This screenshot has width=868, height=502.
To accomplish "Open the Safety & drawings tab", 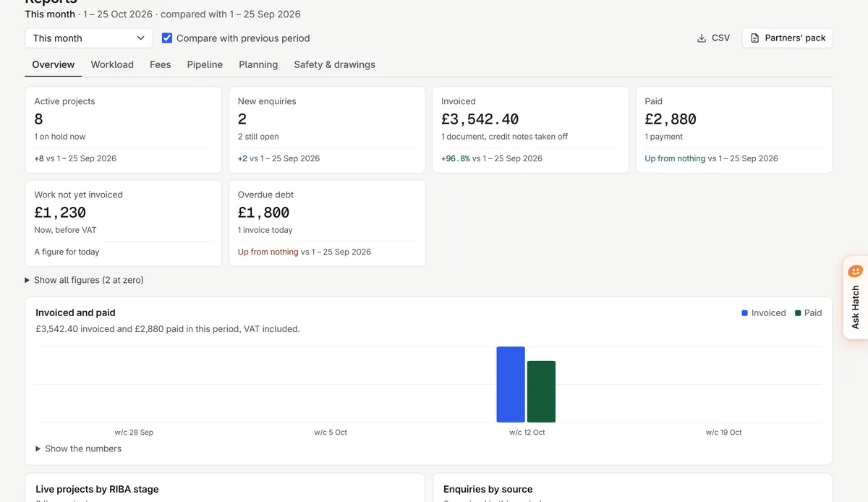I will [335, 64].
